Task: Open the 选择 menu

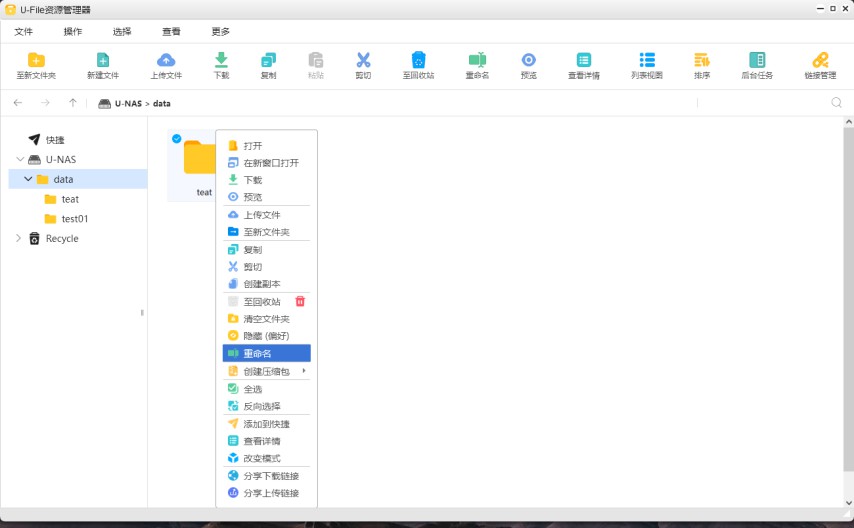Action: pos(122,32)
